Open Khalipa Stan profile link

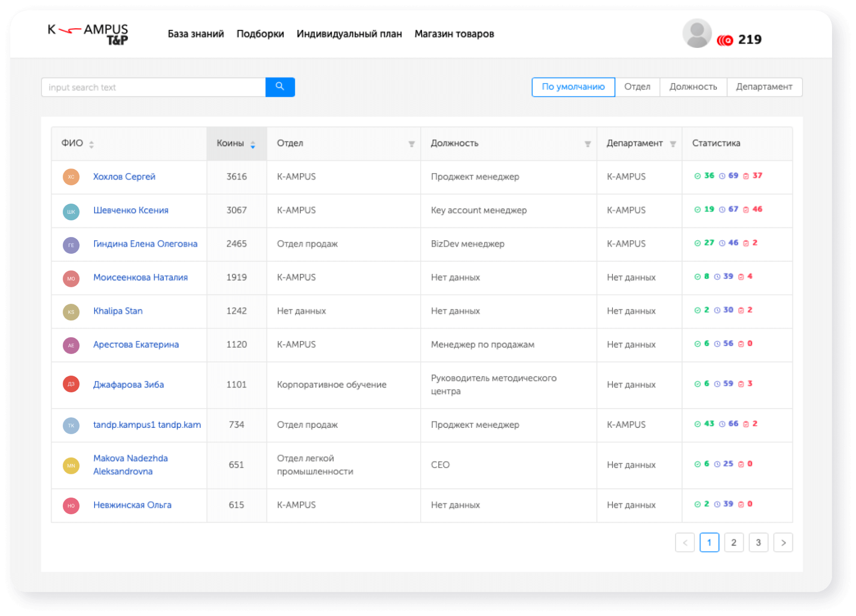tap(118, 311)
